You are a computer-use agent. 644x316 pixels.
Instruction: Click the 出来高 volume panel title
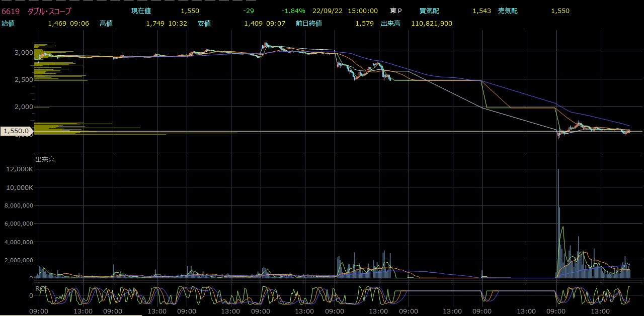click(x=45, y=159)
